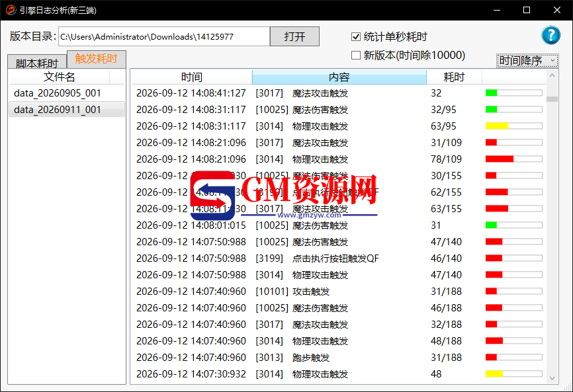Screen dimensions: 573x392
Task: Click the scrollbar up arrow of the log table
Action: coord(552,75)
